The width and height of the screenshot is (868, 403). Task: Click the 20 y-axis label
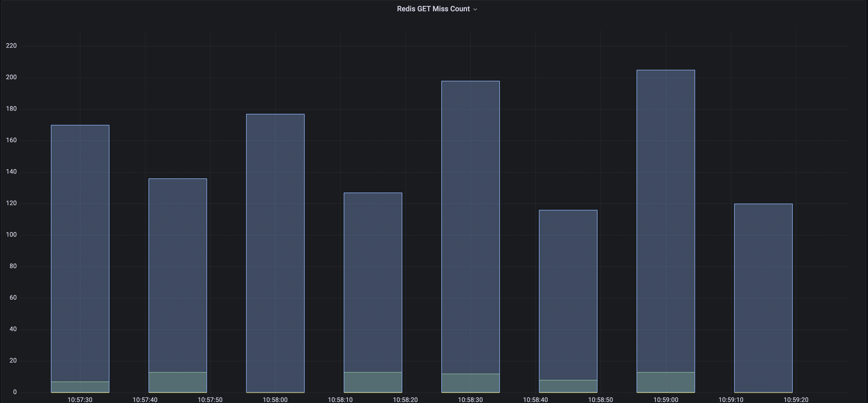pyautogui.click(x=13, y=360)
